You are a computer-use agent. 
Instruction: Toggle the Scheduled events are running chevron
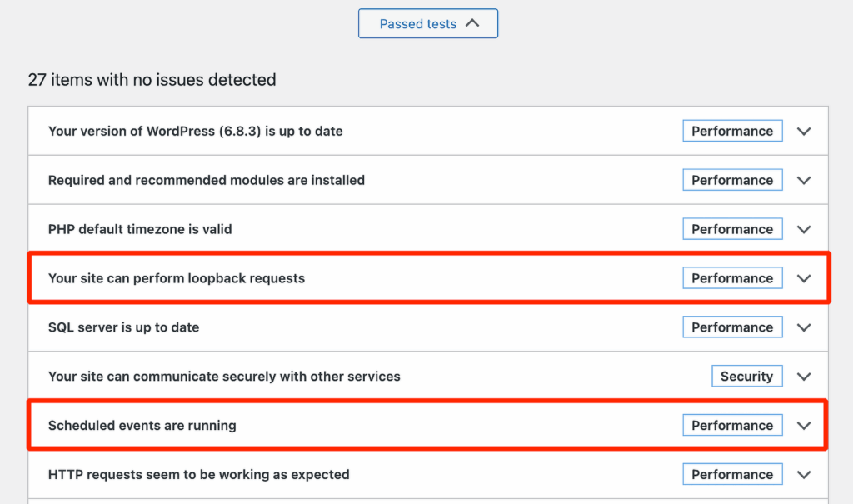[x=803, y=426]
